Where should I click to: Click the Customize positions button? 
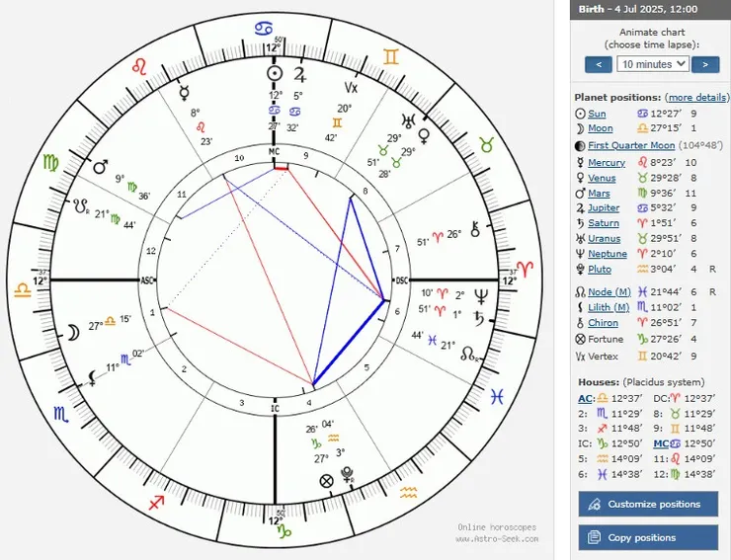click(x=648, y=504)
